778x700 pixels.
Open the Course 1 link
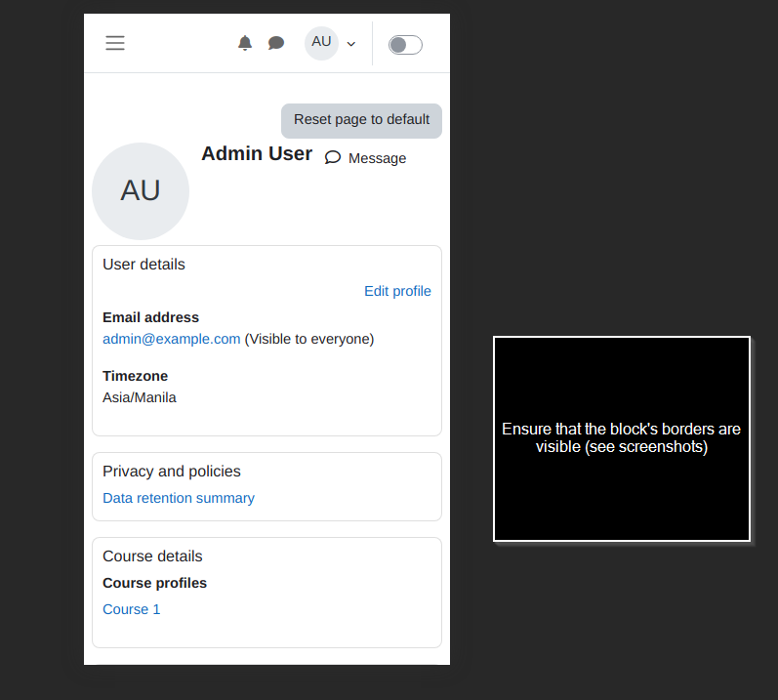click(132, 609)
